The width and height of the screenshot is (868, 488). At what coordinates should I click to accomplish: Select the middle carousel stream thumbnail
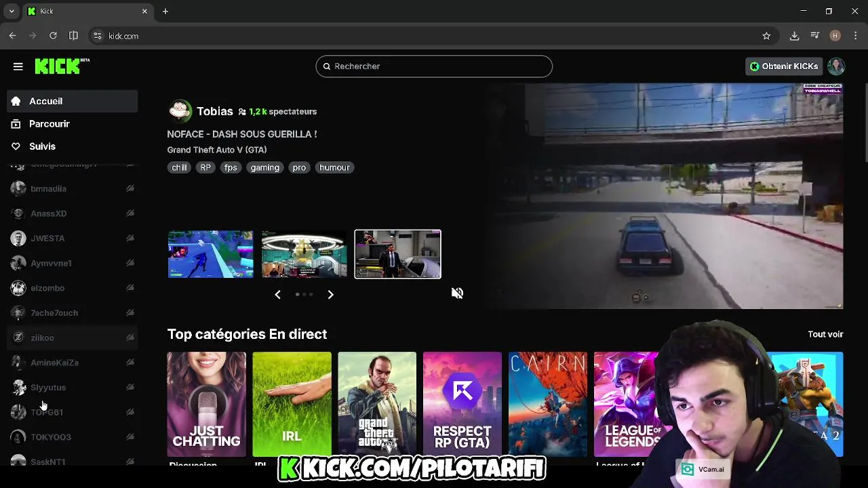click(x=304, y=254)
